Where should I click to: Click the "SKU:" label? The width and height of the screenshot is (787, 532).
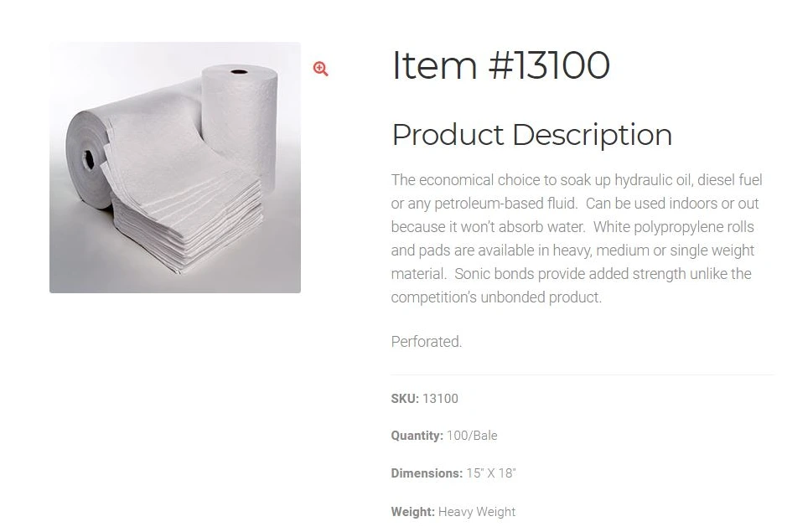click(405, 399)
